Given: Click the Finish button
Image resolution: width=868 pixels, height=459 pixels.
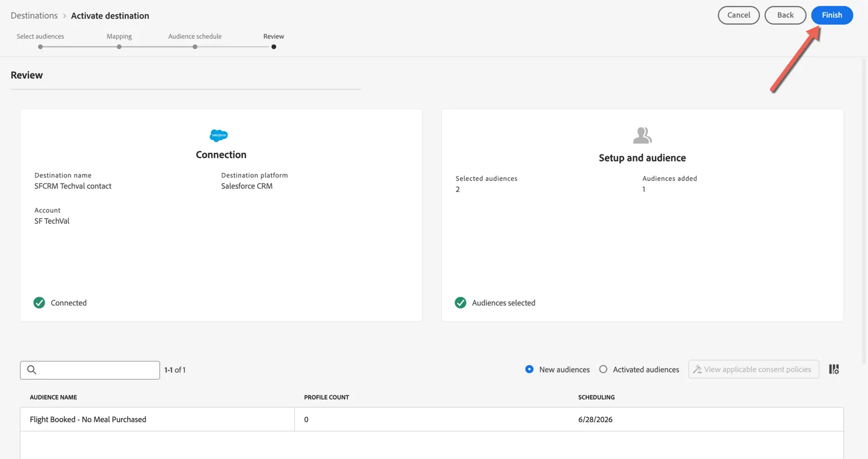Looking at the screenshot, I should [832, 15].
